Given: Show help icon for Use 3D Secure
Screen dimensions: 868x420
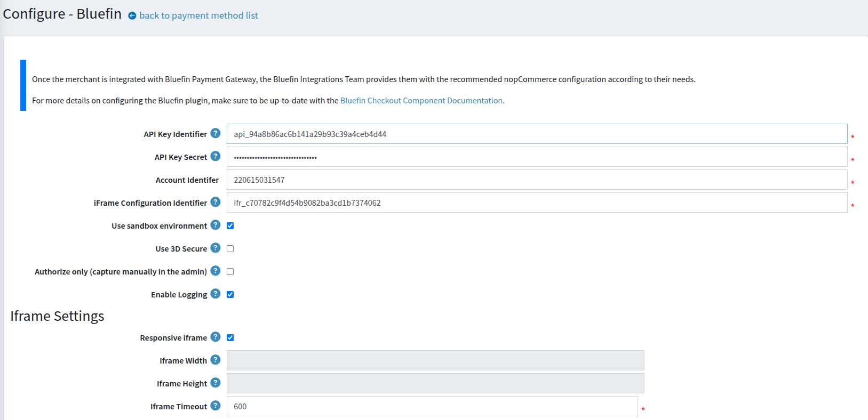Looking at the screenshot, I should coord(216,248).
